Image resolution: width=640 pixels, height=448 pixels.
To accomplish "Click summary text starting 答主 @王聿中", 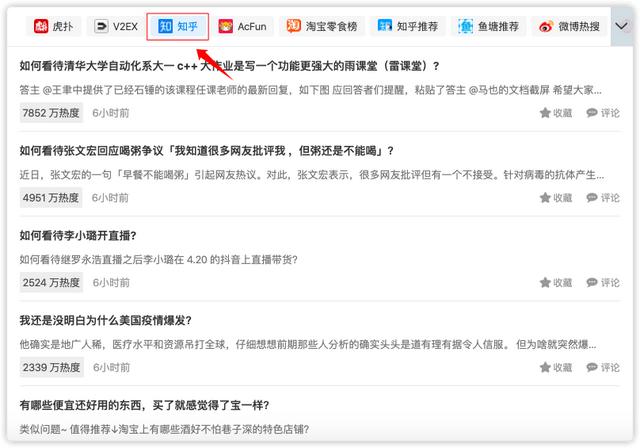I will pyautogui.click(x=311, y=90).
